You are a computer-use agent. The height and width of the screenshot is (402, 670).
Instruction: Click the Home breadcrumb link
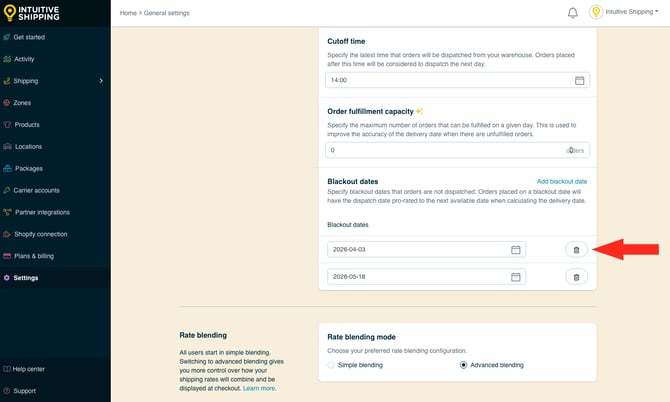click(x=128, y=13)
